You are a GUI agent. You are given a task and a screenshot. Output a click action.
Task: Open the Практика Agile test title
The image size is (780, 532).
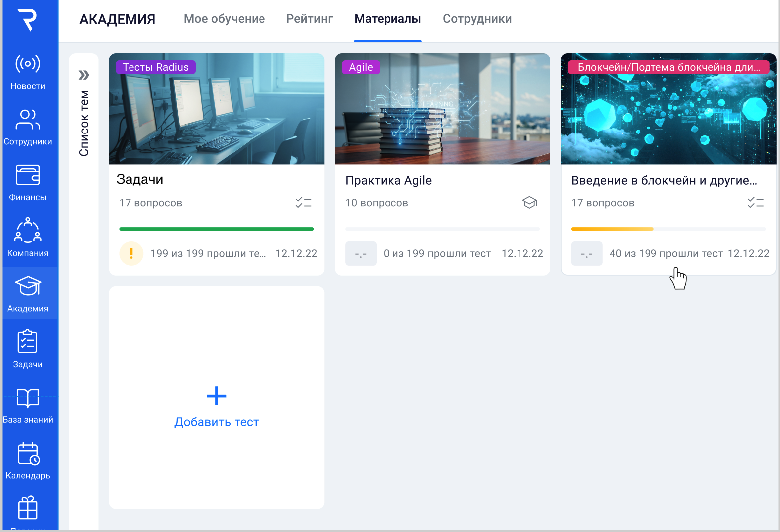pos(389,180)
